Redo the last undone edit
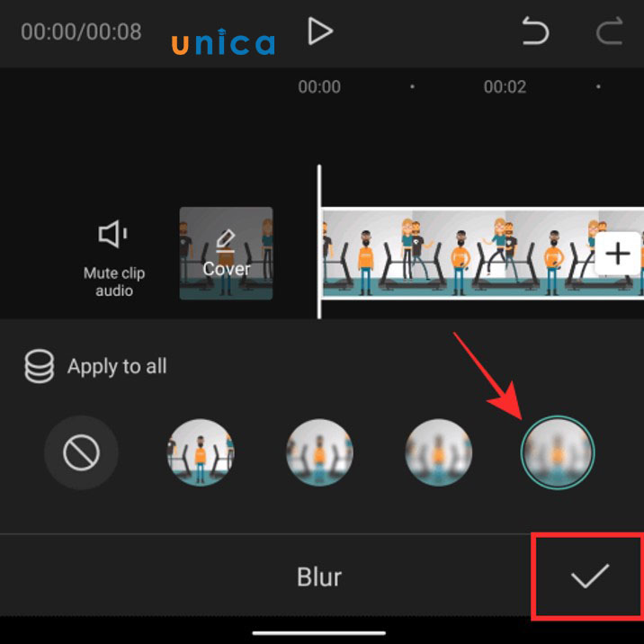Screen dimensions: 644x644 pos(610,31)
